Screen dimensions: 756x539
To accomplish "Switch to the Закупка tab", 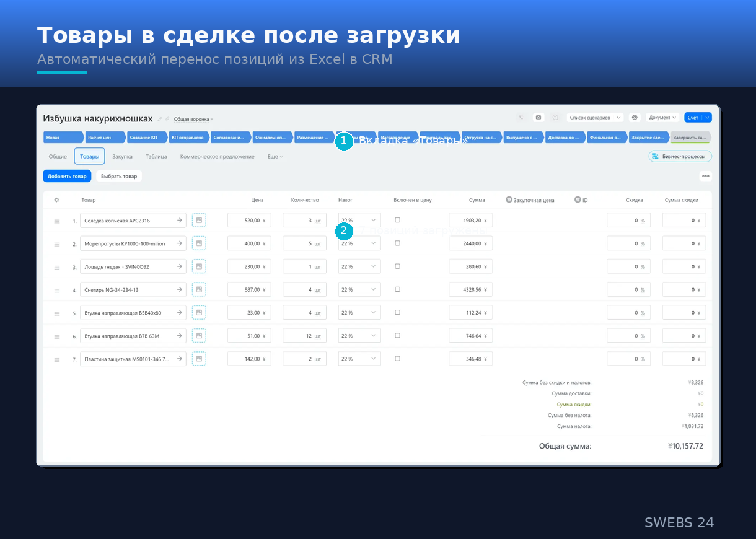I will pyautogui.click(x=123, y=157).
